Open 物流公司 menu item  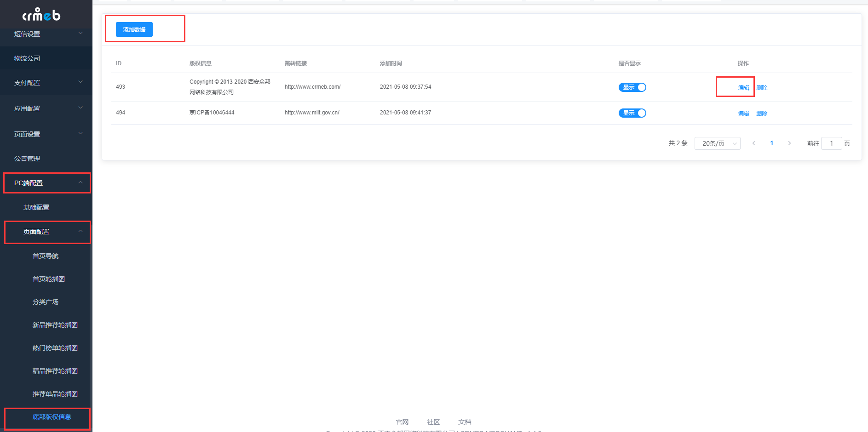tap(46, 58)
